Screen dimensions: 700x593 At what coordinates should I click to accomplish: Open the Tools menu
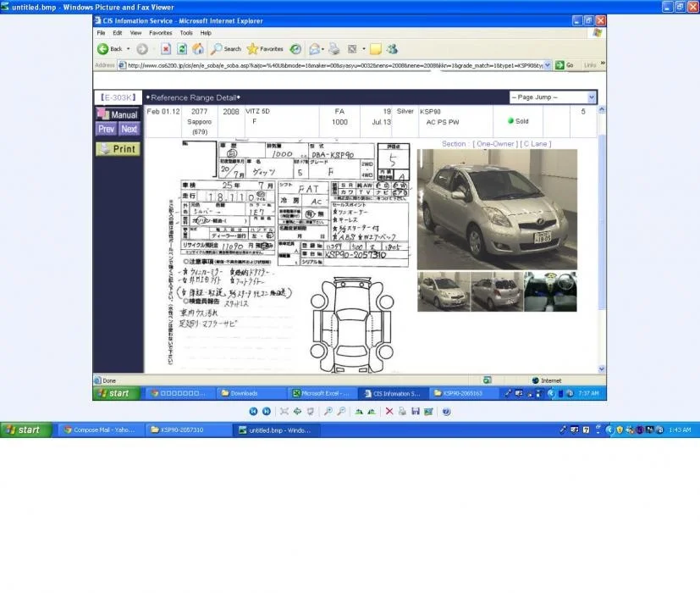pos(186,33)
